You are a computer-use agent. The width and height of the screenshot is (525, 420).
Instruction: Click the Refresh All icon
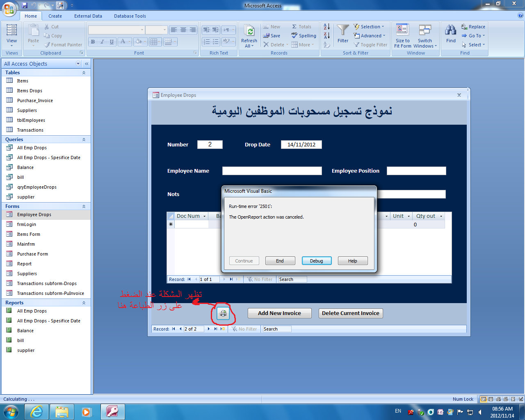(x=249, y=36)
